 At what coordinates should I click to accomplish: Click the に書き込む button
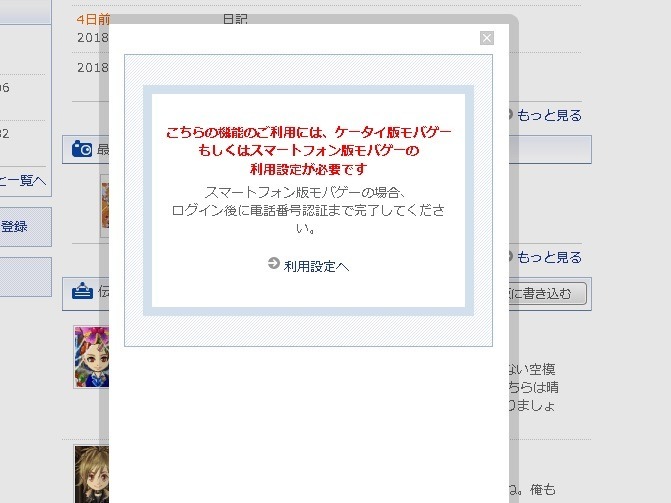coord(547,294)
